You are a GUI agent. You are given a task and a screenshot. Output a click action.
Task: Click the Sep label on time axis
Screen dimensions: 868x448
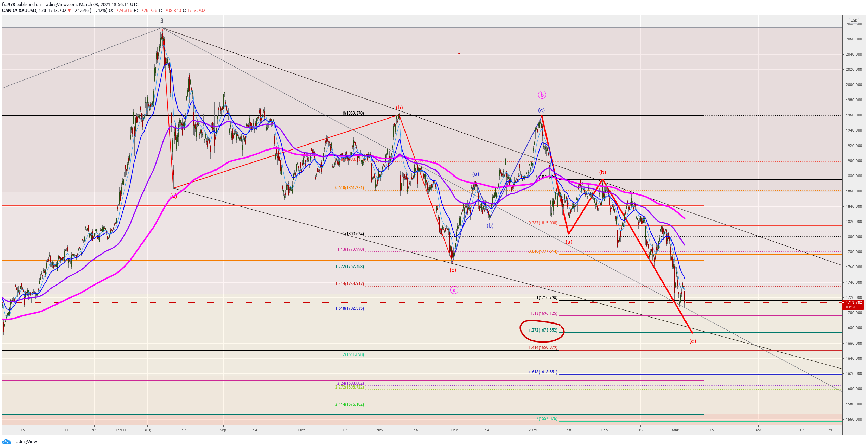[x=223, y=430]
